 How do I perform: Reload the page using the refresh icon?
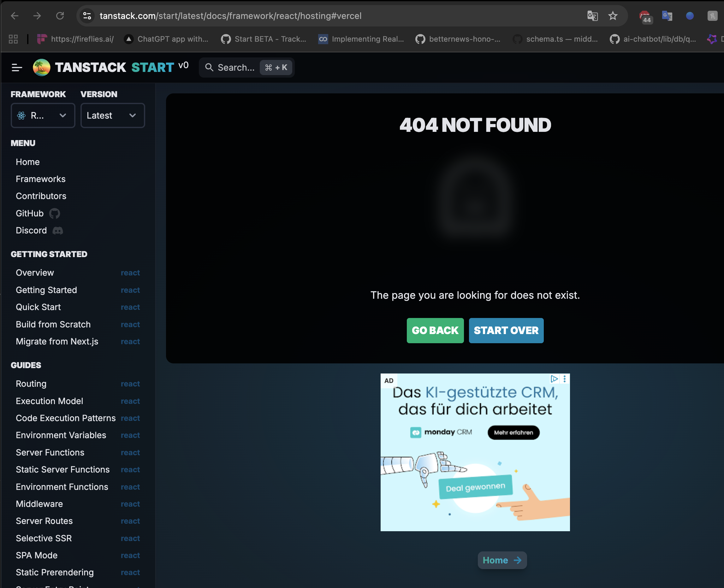pos(60,16)
